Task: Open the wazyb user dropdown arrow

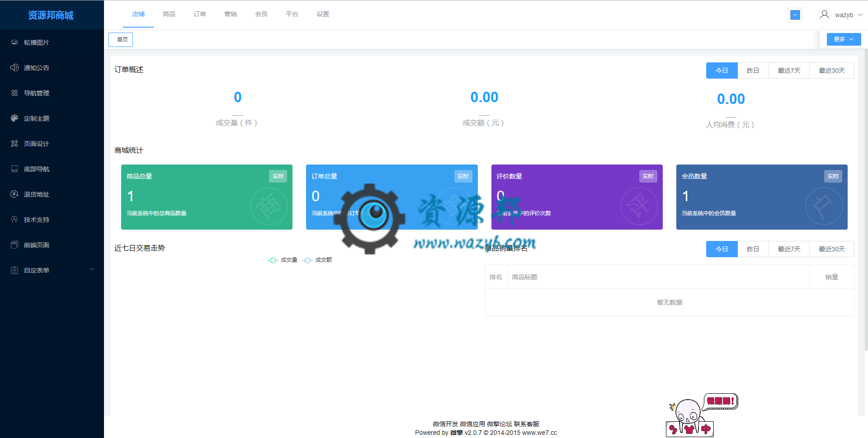Action: click(860, 15)
